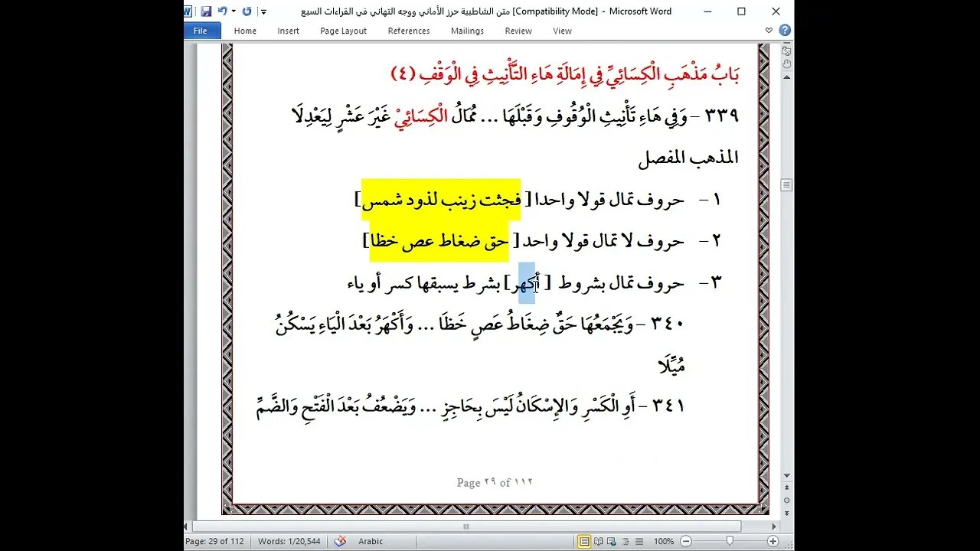Click the zoom slider handle
This screenshot has width=980, height=551.
730,541
